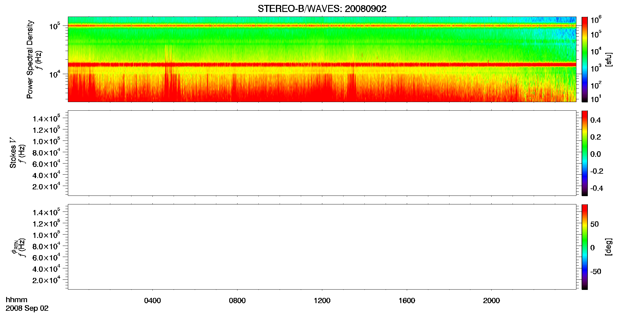Select the 1600 time axis label

pos(407,301)
